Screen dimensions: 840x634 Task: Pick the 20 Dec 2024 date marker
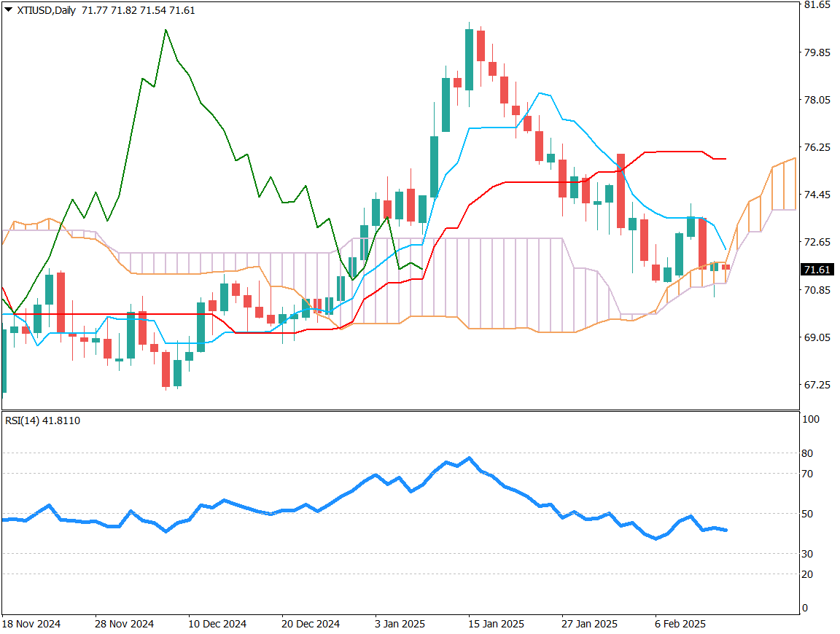[x=311, y=624]
